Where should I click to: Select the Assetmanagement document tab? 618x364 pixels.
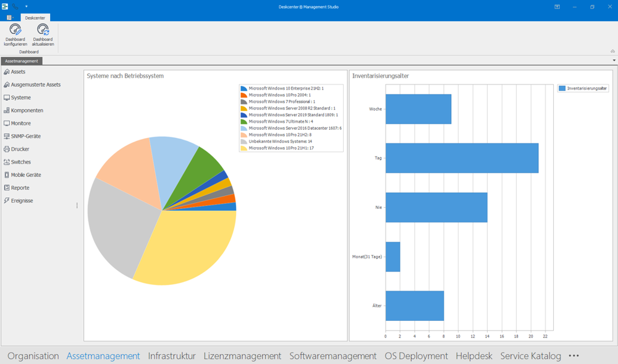coord(22,61)
